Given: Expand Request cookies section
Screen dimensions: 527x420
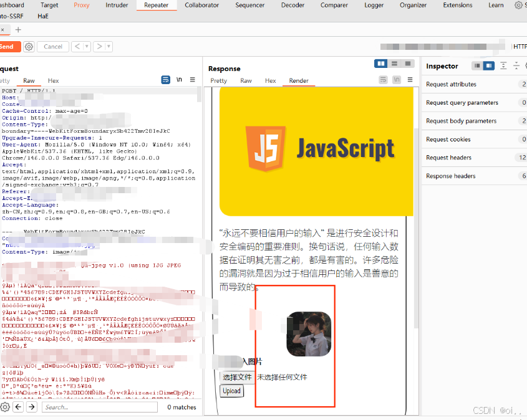Looking at the screenshot, I should point(474,140).
